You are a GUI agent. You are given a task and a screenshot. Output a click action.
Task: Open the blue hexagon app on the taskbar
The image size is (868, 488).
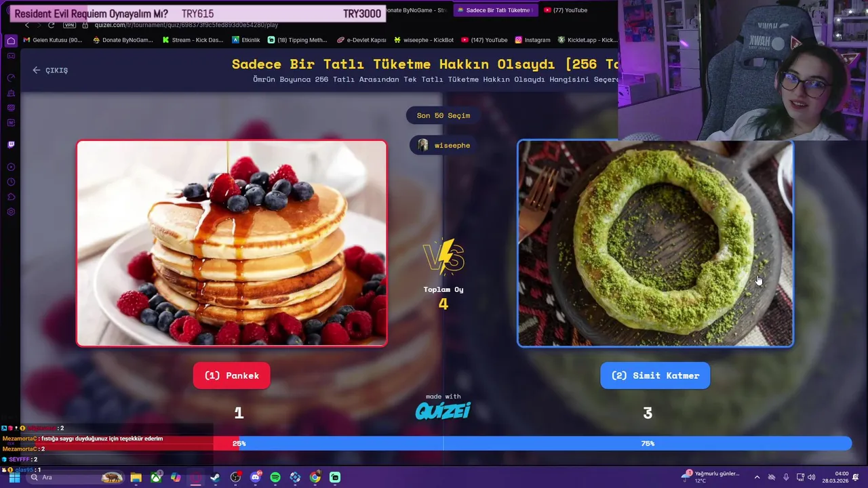click(x=295, y=477)
